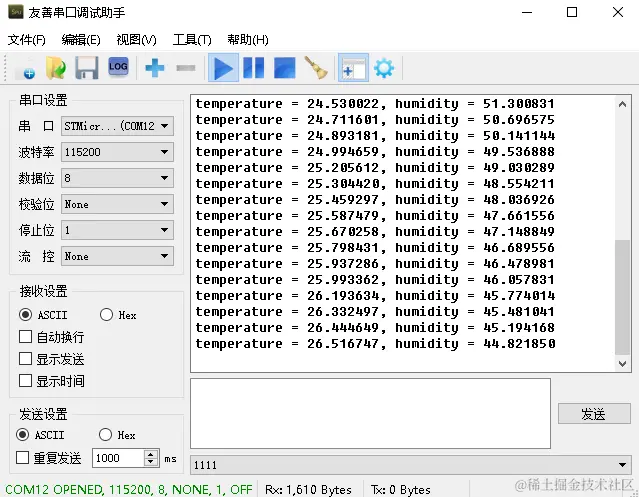
Task: Select Hex in send settings
Action: [x=105, y=434]
